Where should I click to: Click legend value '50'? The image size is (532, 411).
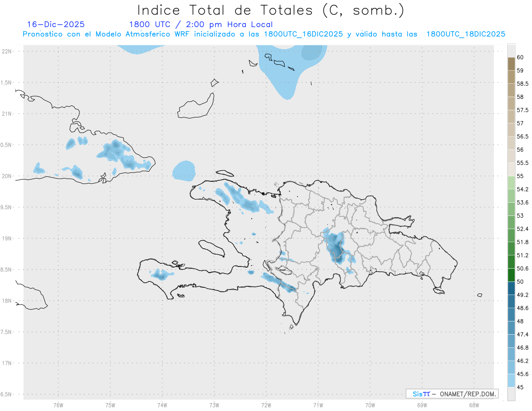520,282
